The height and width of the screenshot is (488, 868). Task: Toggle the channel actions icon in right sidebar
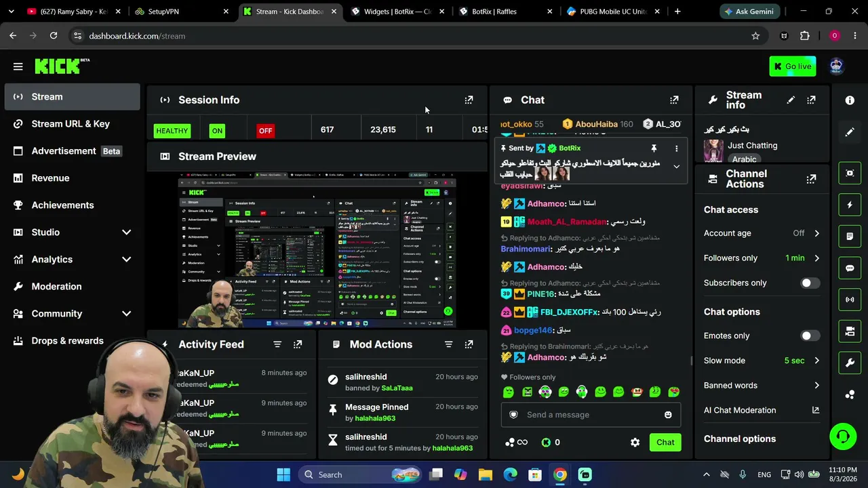tap(850, 331)
